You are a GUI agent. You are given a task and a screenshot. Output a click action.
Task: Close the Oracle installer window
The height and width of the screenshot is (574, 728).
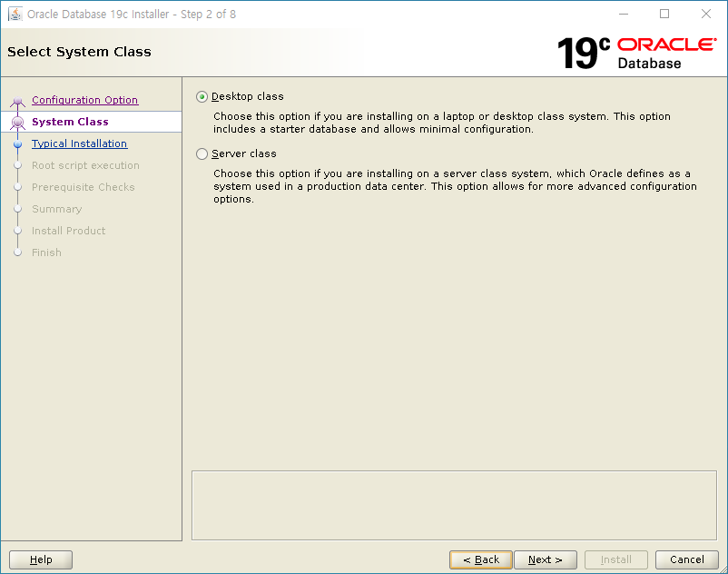[706, 14]
